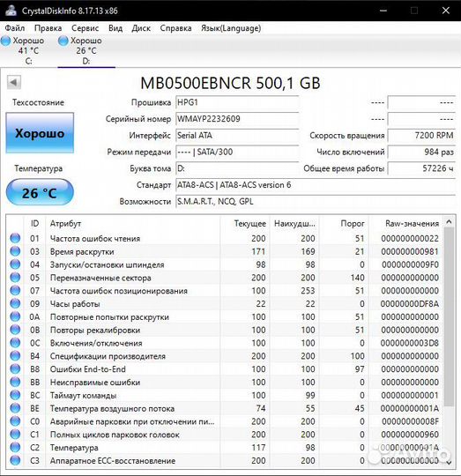461x476 pixels.
Task: Click status icon for attribute 07
Action: coord(15,290)
